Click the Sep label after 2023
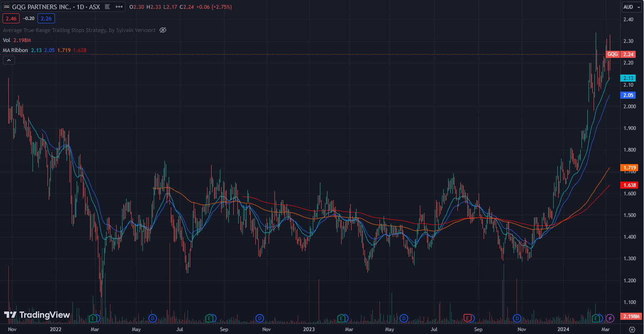This screenshot has width=644, height=334. 478,329
